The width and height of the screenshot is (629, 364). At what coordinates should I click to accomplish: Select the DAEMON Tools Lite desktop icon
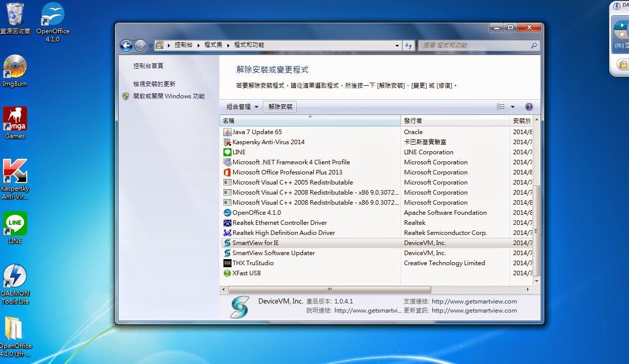coord(15,284)
